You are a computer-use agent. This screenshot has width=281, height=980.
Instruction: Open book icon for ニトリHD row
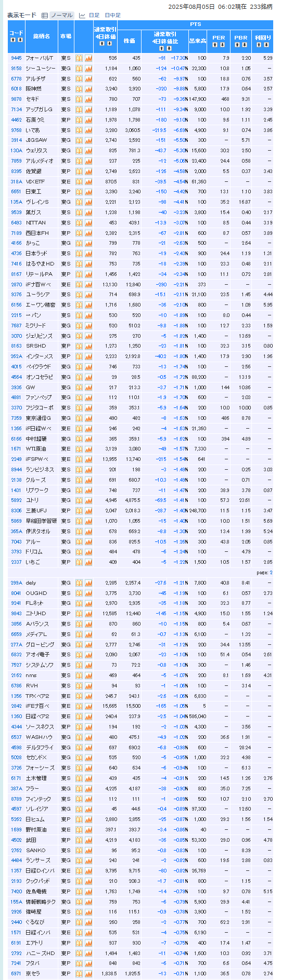pos(79,614)
